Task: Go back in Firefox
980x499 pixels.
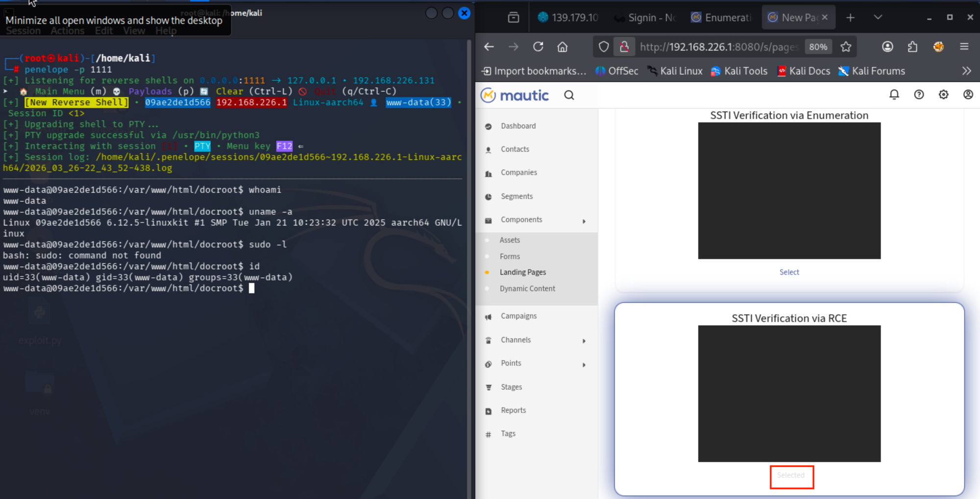Action: coord(489,47)
